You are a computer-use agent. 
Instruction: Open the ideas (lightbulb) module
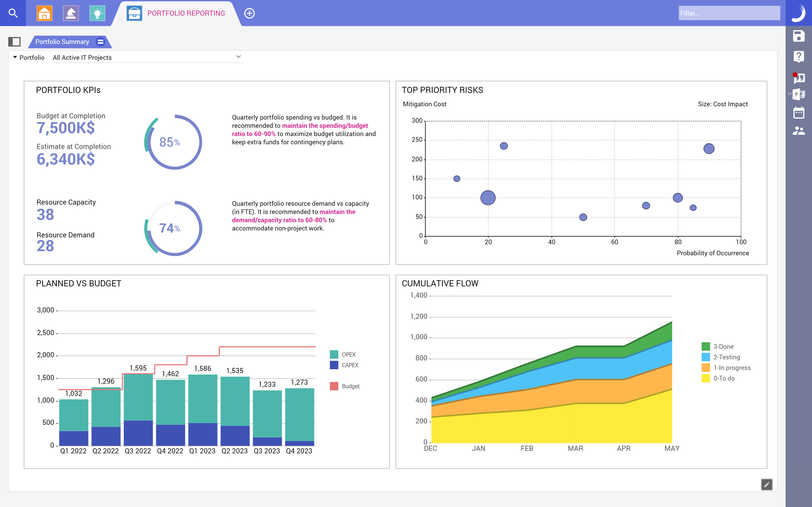(98, 13)
